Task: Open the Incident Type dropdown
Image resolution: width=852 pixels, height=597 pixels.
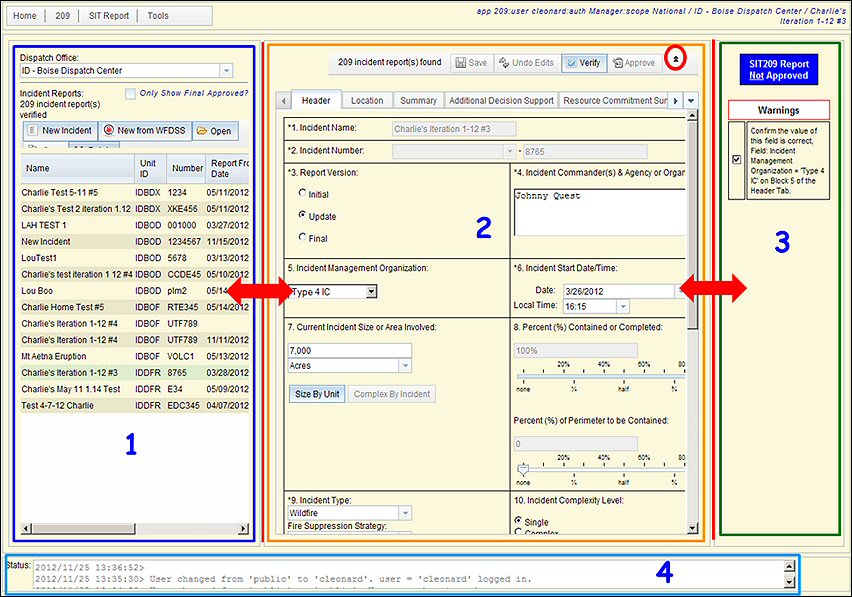Action: click(405, 513)
